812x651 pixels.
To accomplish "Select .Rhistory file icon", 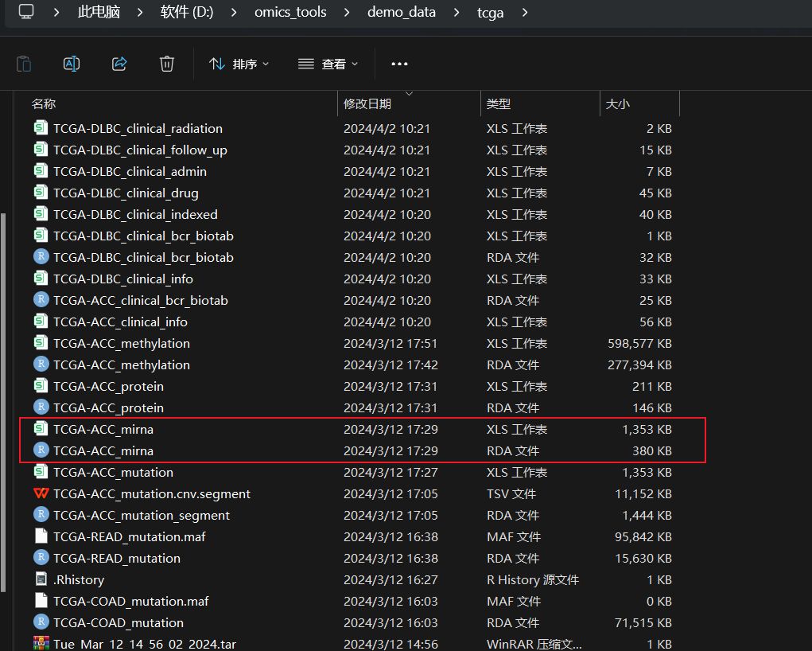I will coord(41,579).
